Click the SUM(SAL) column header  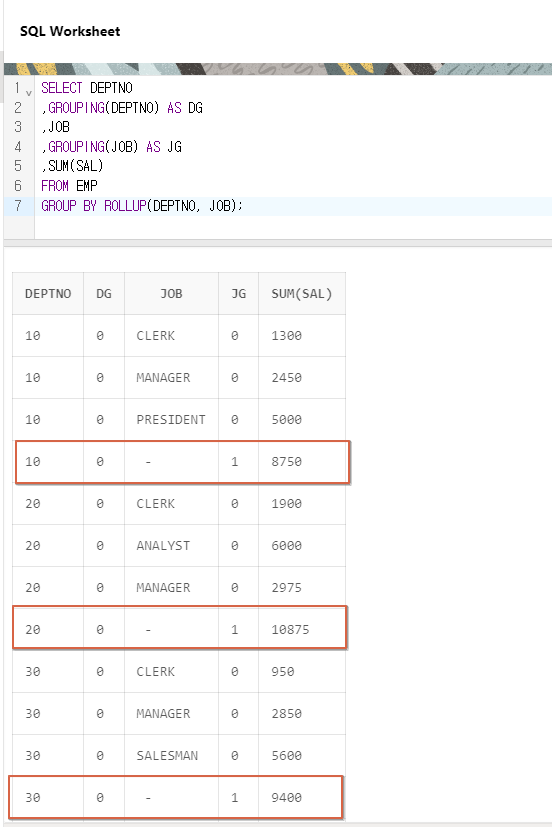[x=302, y=294]
